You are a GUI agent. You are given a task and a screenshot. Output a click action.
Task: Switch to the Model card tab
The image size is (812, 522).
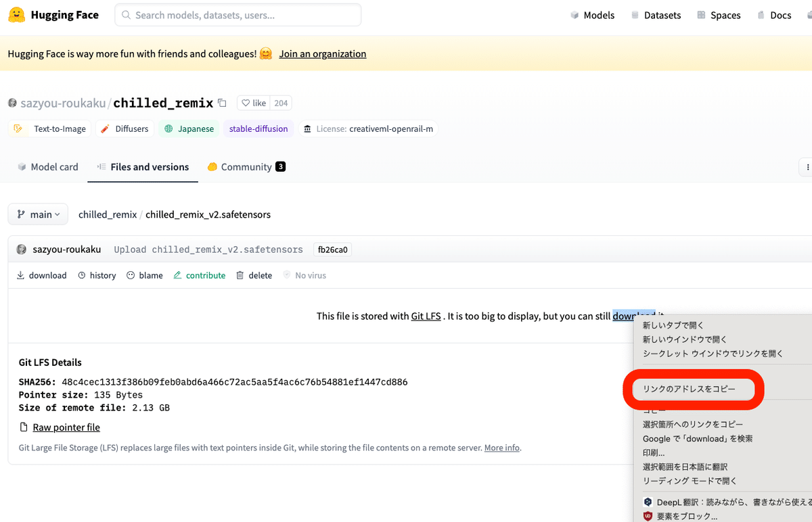pyautogui.click(x=47, y=167)
